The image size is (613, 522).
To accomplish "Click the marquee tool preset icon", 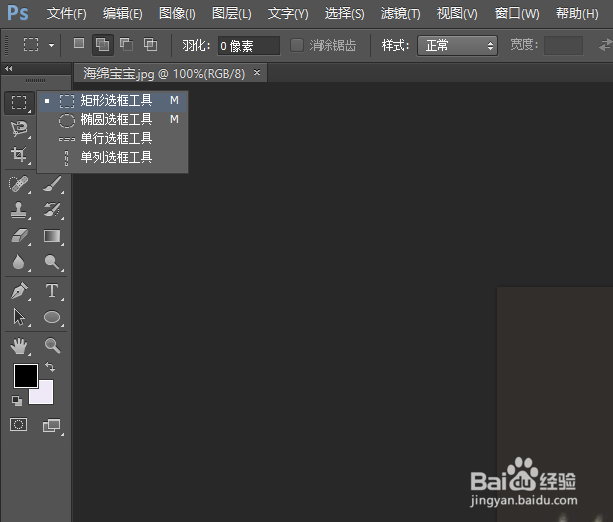I will [x=31, y=45].
